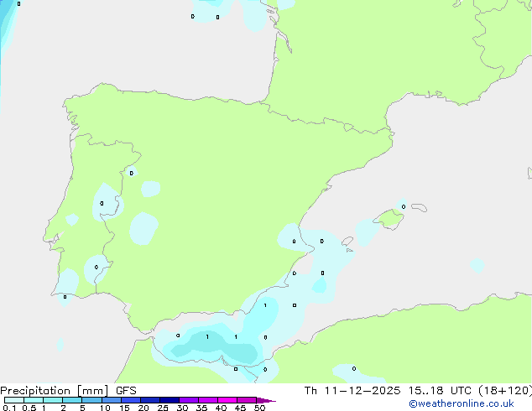Click the legend value '15'
Image resolution: width=532 pixels, height=411 pixels.
pyautogui.click(x=124, y=408)
